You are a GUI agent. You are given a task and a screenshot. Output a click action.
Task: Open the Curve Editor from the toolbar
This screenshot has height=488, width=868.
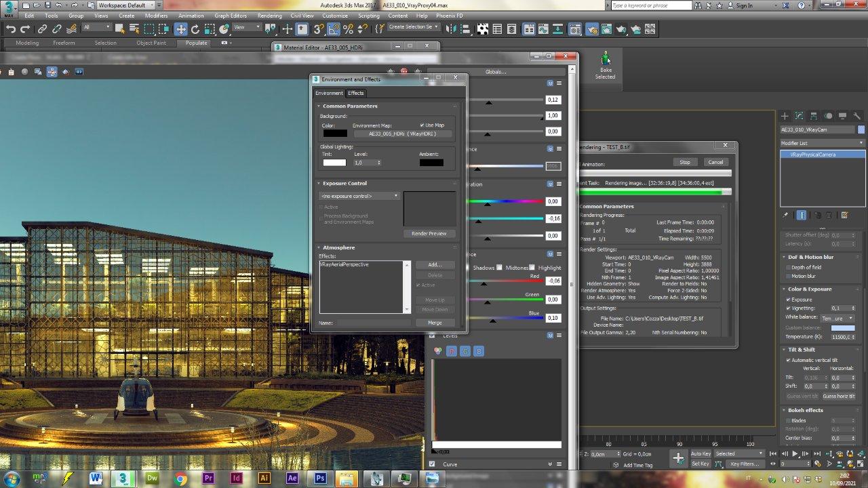point(544,29)
